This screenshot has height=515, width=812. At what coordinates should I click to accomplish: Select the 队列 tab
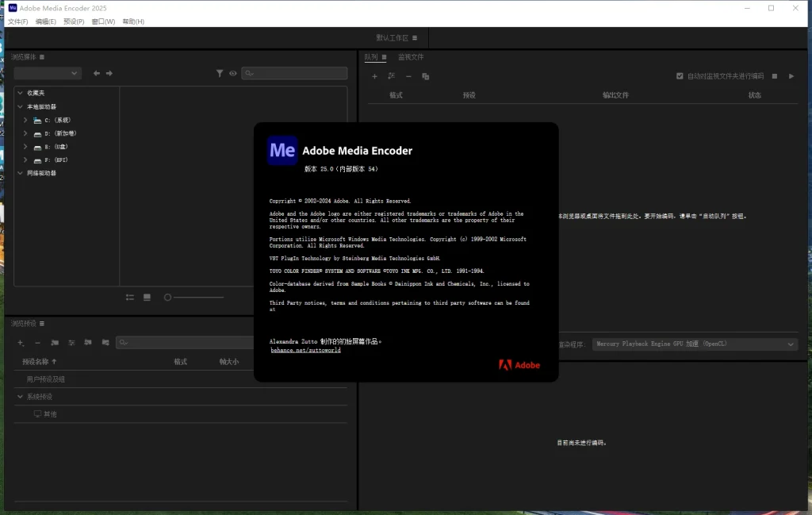371,57
